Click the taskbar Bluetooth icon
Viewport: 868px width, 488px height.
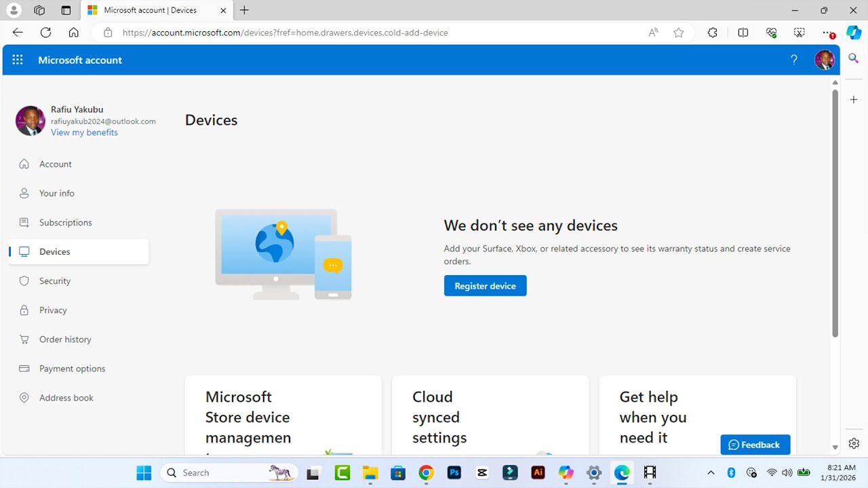coord(731,472)
